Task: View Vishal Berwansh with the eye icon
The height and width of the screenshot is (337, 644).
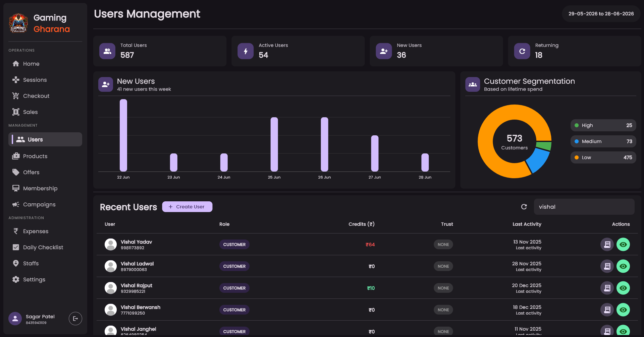Action: click(x=623, y=310)
